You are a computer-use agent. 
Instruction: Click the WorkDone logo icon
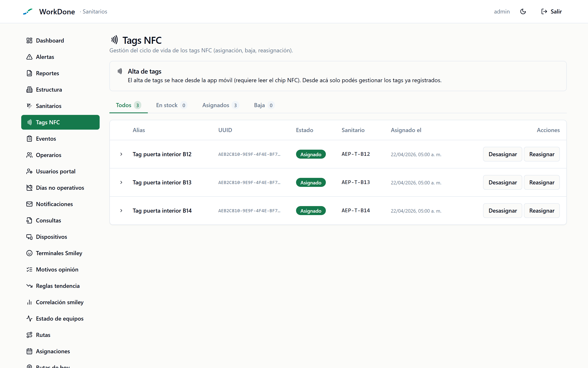tap(28, 11)
